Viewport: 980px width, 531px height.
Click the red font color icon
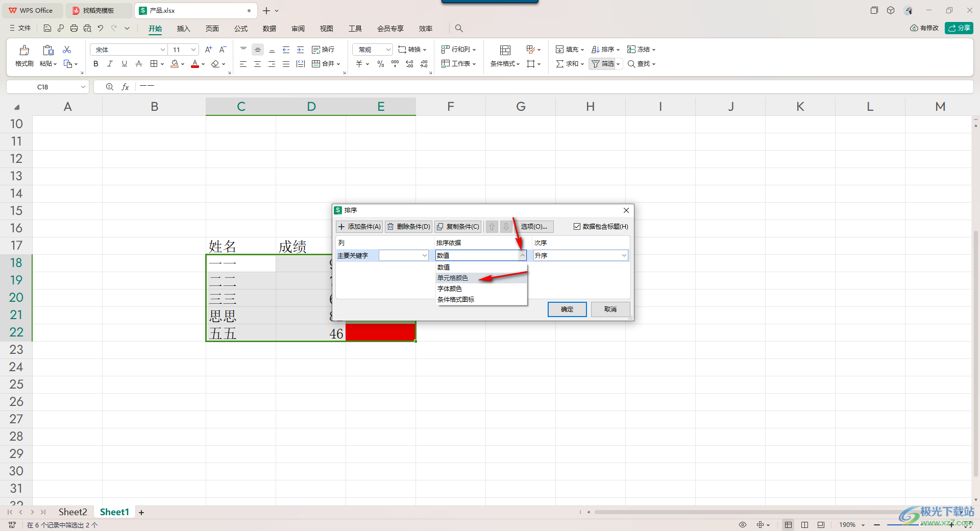pyautogui.click(x=195, y=64)
